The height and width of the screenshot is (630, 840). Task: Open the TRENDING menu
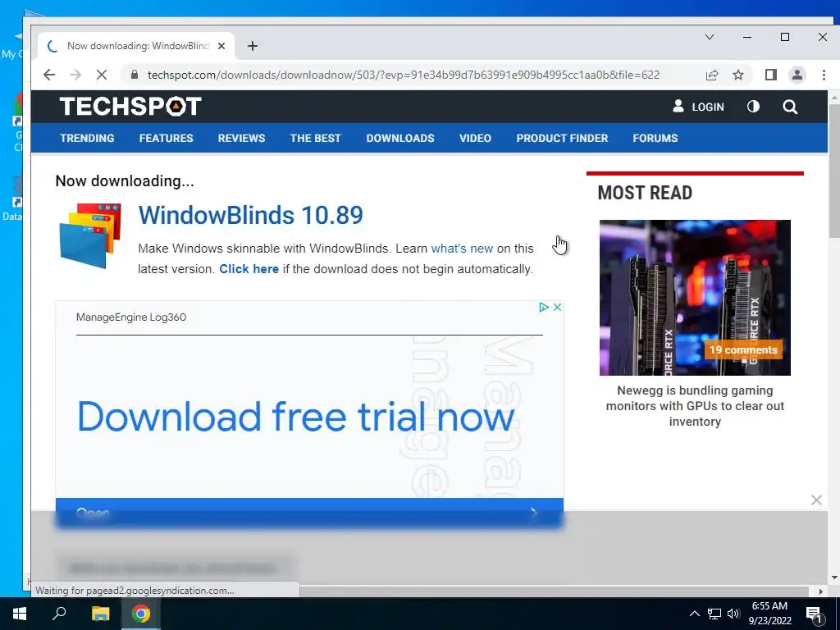pyautogui.click(x=87, y=138)
